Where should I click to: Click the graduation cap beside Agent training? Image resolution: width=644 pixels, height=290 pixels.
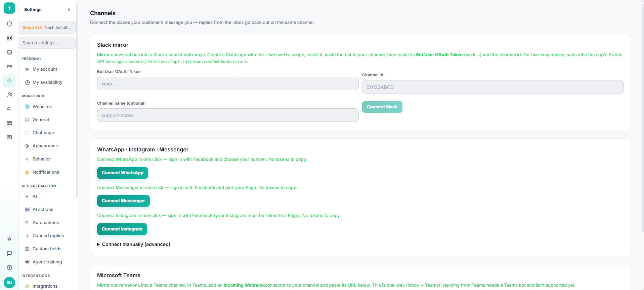tap(27, 262)
